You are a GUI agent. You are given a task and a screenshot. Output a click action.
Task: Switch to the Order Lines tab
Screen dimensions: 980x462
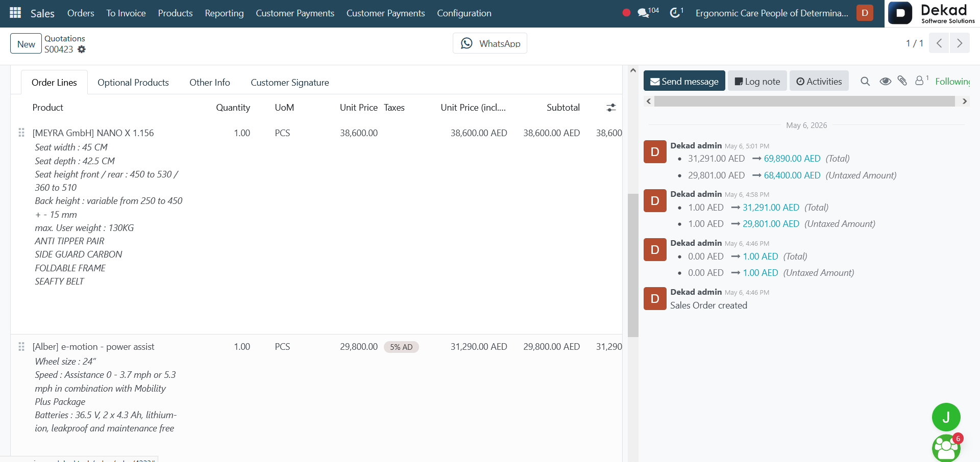point(54,83)
